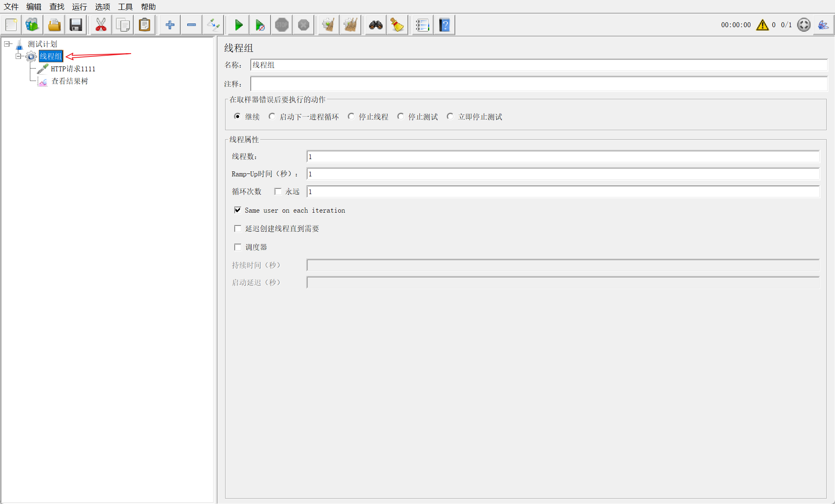This screenshot has height=504, width=835.
Task: Select HTTP请求1111 in the tree
Action: [x=73, y=69]
